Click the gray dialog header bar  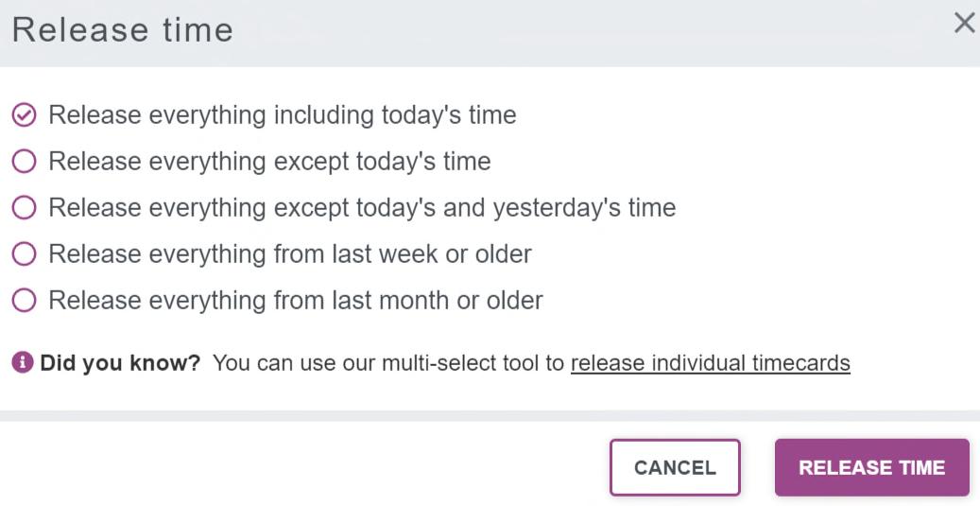pos(567,33)
